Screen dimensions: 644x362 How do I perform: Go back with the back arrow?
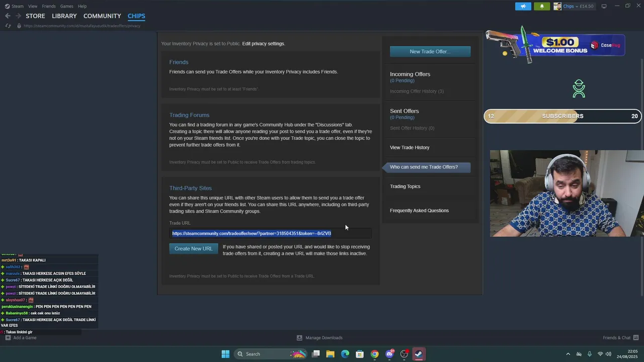click(8, 16)
